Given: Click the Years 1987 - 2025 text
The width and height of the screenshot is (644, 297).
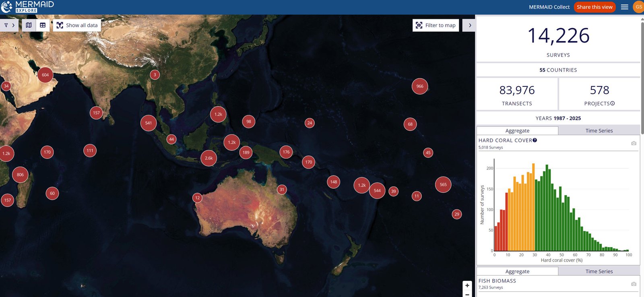Looking at the screenshot, I should pos(558,118).
